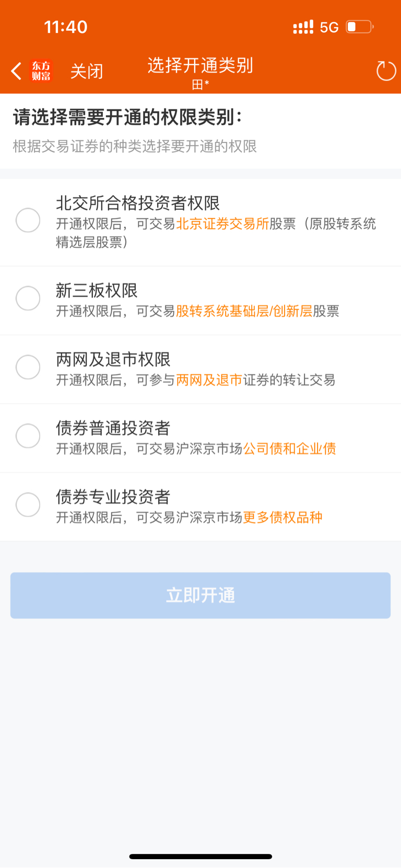Tap the 公司债和企业债 highlighted link
This screenshot has height=868, width=401.
[x=289, y=449]
